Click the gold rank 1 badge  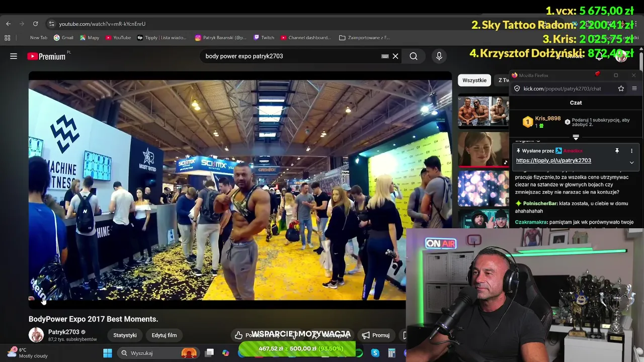(x=527, y=122)
